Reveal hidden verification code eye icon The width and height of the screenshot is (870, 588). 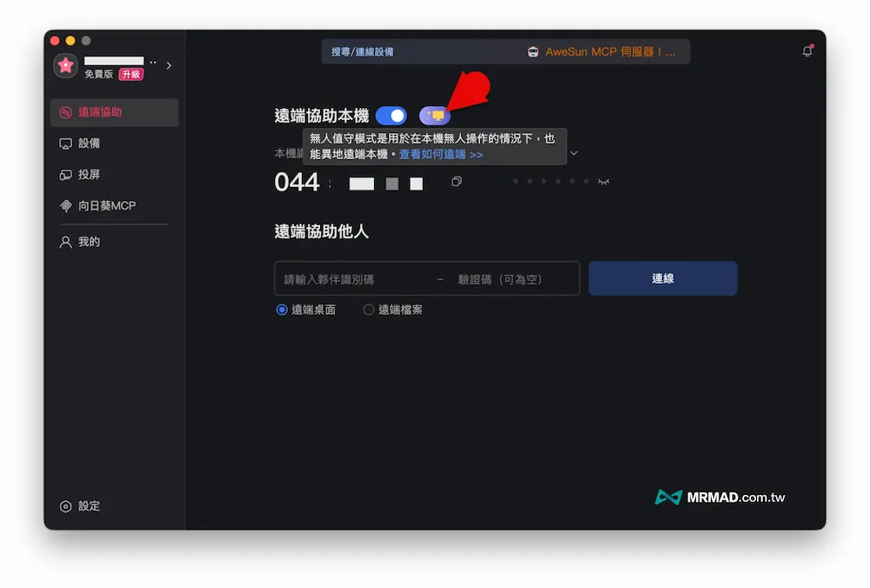pyautogui.click(x=604, y=182)
